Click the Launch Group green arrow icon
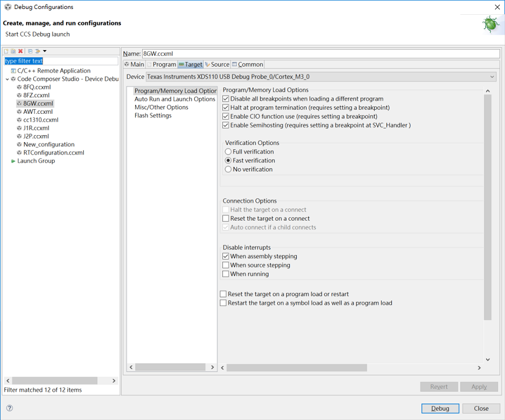The width and height of the screenshot is (505, 420). coord(14,161)
